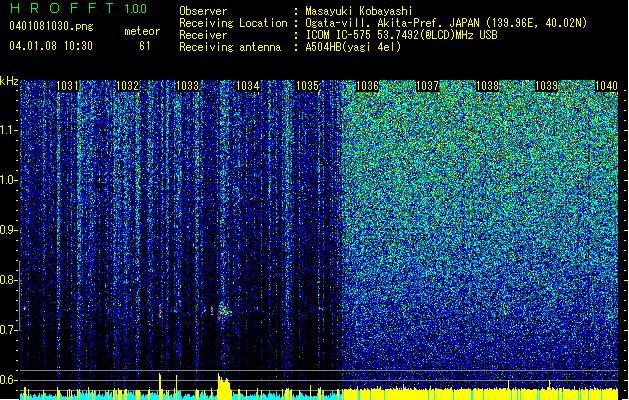Click the 1037 time marker

tap(428, 86)
